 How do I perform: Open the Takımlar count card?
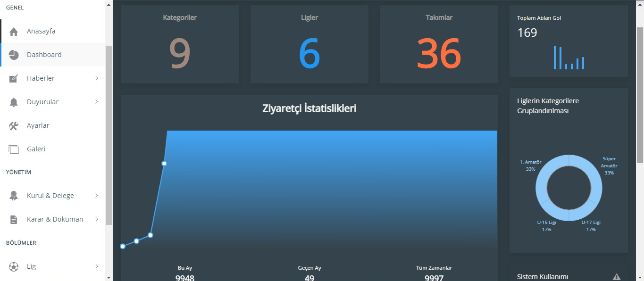[439, 44]
